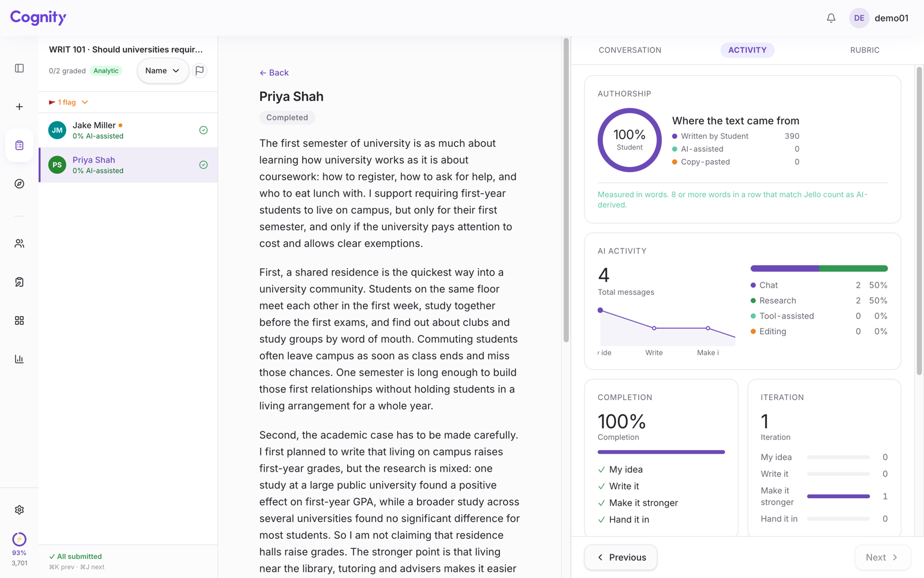
Task: Click the Cognity logo
Action: 38,17
